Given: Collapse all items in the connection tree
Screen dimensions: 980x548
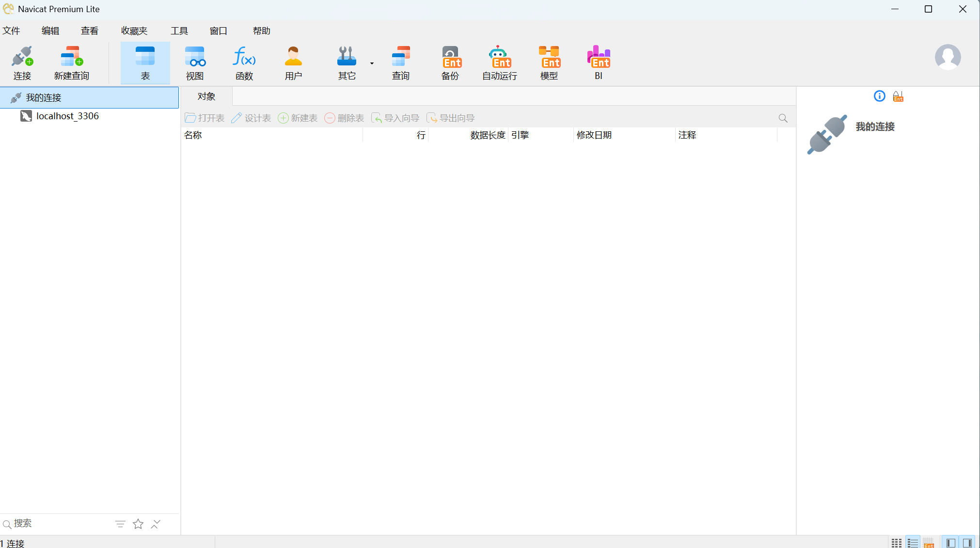Looking at the screenshot, I should click(156, 524).
